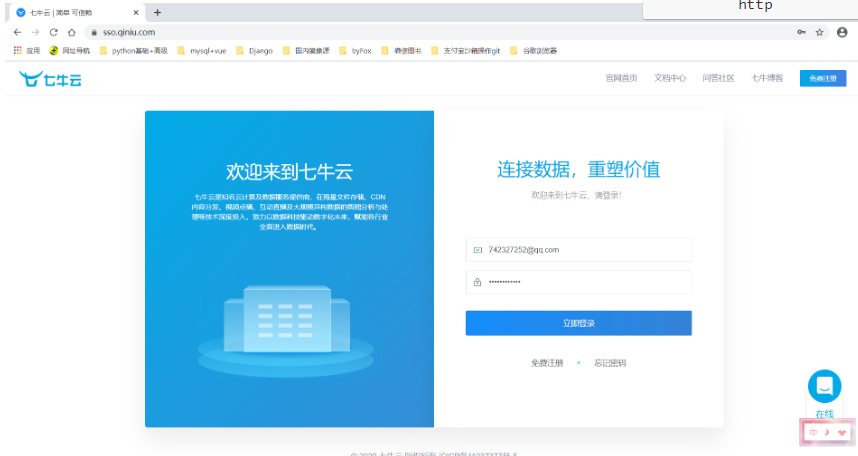Open the 应用 apps grid shortcut
Image resolution: width=858 pixels, height=456 pixels.
27,50
